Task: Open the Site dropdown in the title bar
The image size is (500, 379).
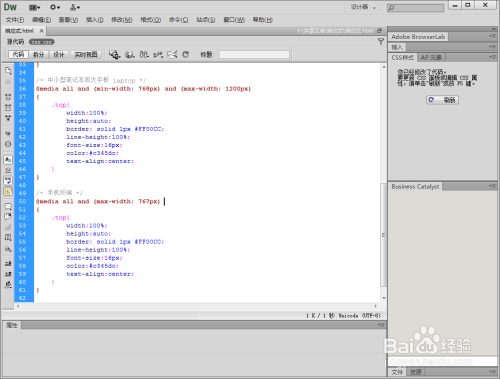Action: point(75,7)
